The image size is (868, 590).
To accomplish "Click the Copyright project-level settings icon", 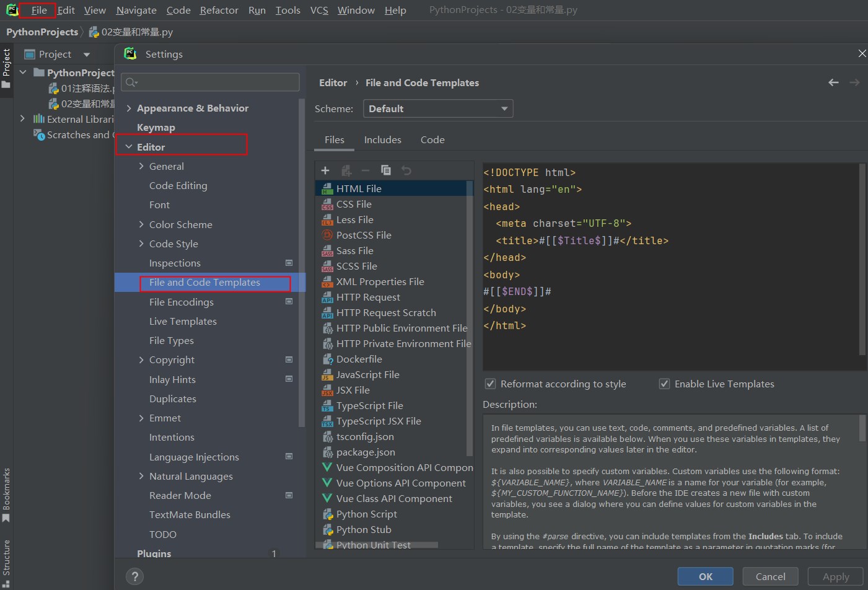I will click(x=289, y=359).
